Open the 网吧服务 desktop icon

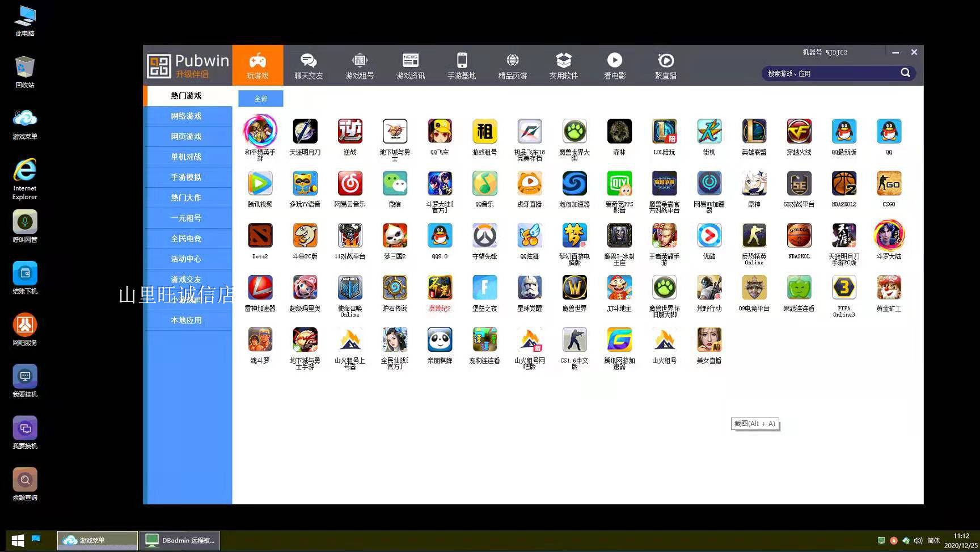pyautogui.click(x=25, y=330)
